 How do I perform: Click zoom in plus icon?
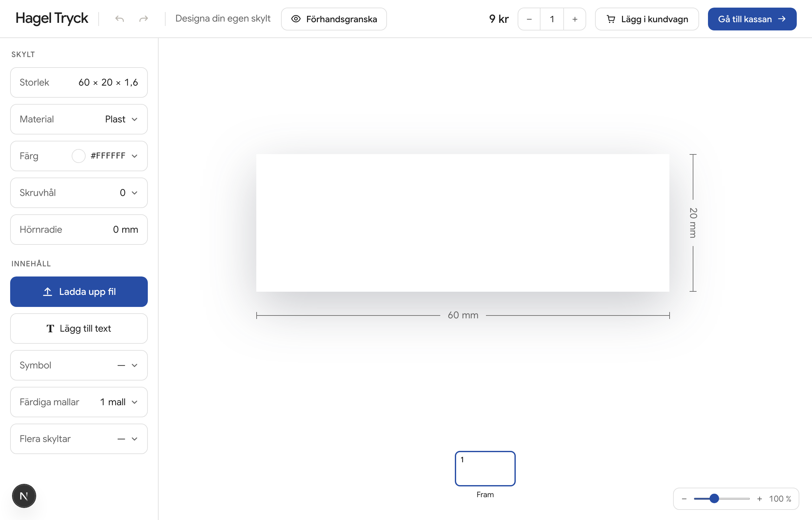(760, 499)
